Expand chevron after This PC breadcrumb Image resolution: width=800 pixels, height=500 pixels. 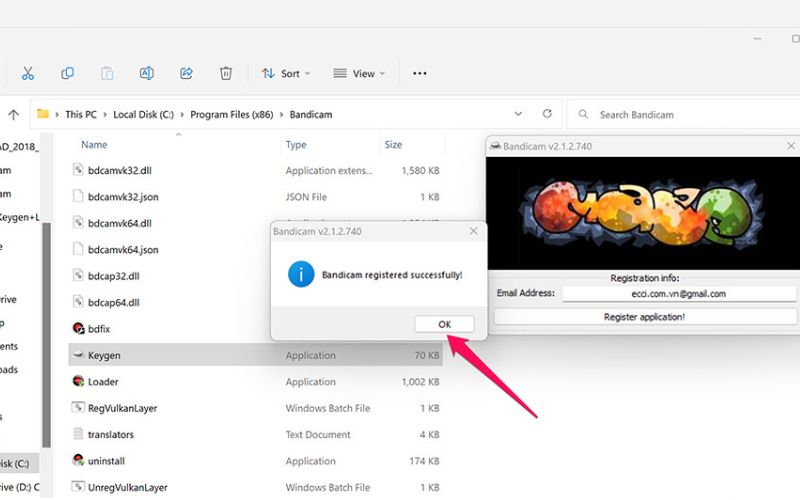pos(105,115)
